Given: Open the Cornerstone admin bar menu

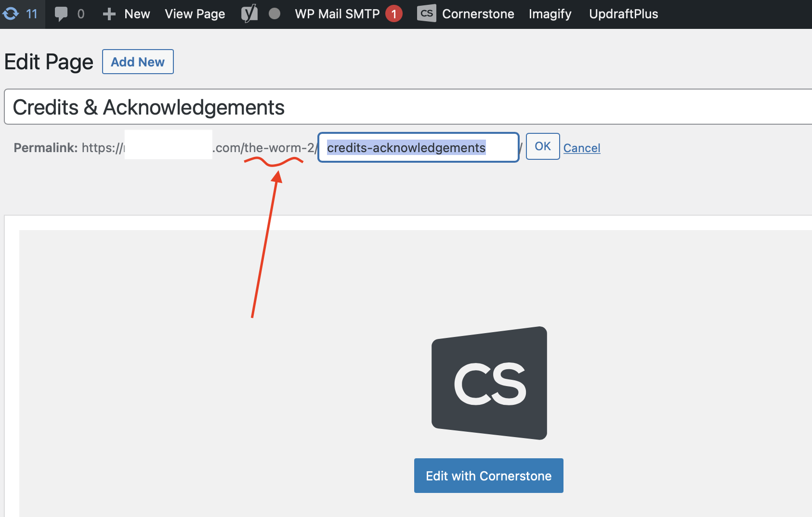Looking at the screenshot, I should 478,14.
